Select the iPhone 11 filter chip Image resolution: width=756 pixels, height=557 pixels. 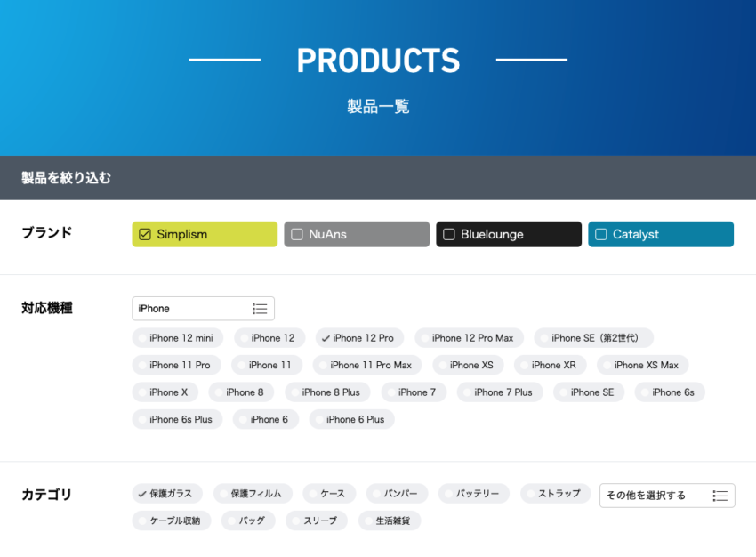(267, 365)
